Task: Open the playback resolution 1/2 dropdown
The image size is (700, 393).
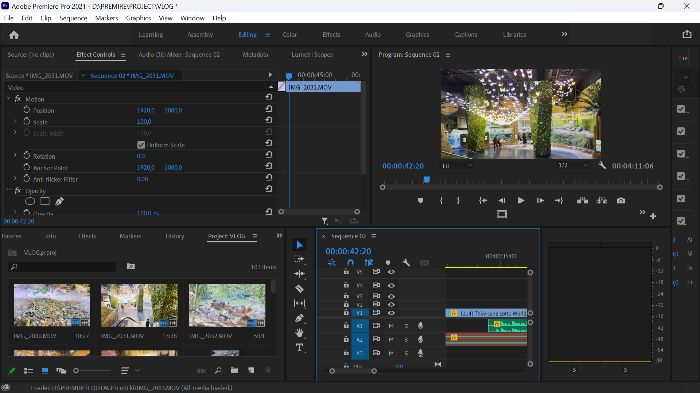Action: tap(574, 165)
